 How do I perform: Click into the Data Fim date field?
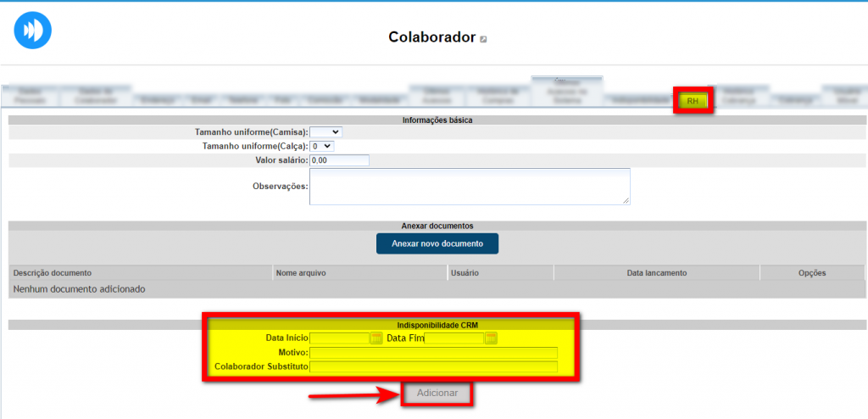click(453, 338)
